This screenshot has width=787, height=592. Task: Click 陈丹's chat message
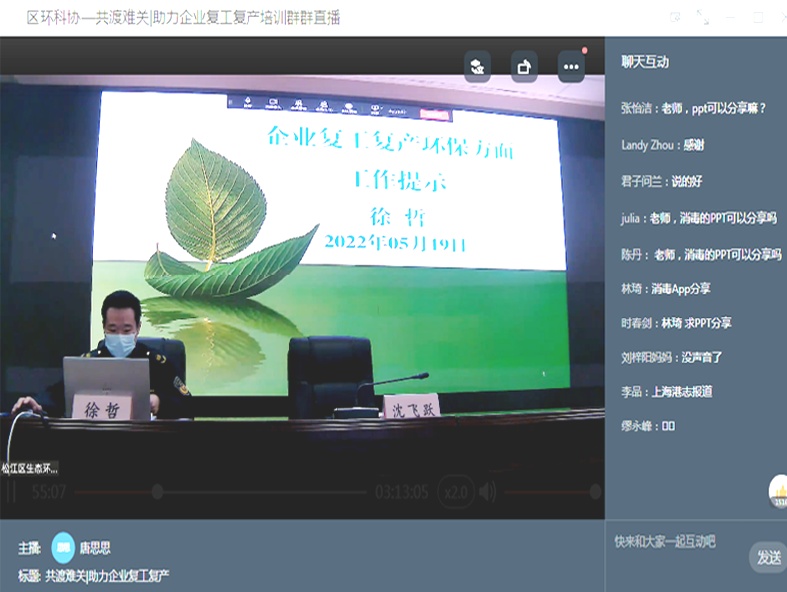click(701, 255)
